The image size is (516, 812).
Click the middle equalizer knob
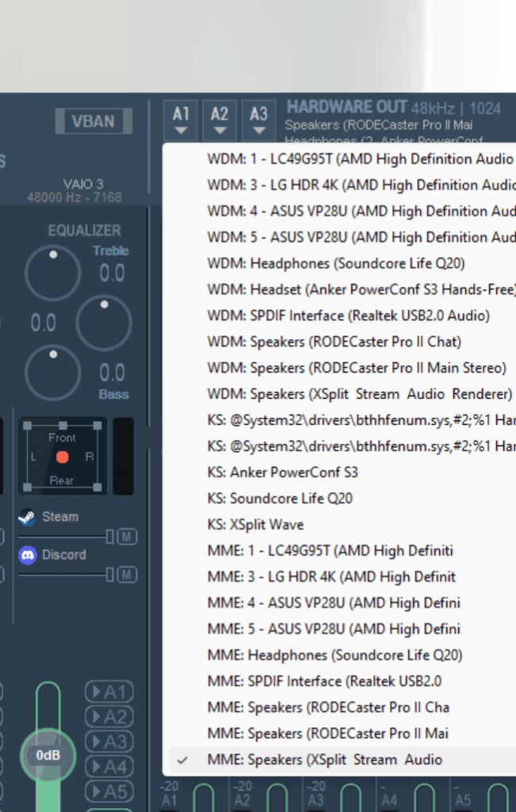point(104,323)
